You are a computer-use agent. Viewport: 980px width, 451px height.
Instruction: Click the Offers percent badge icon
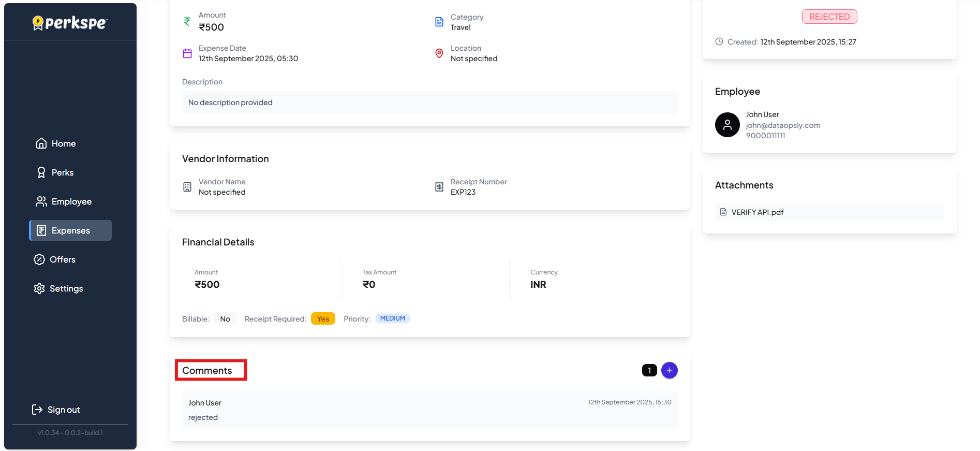pos(39,259)
